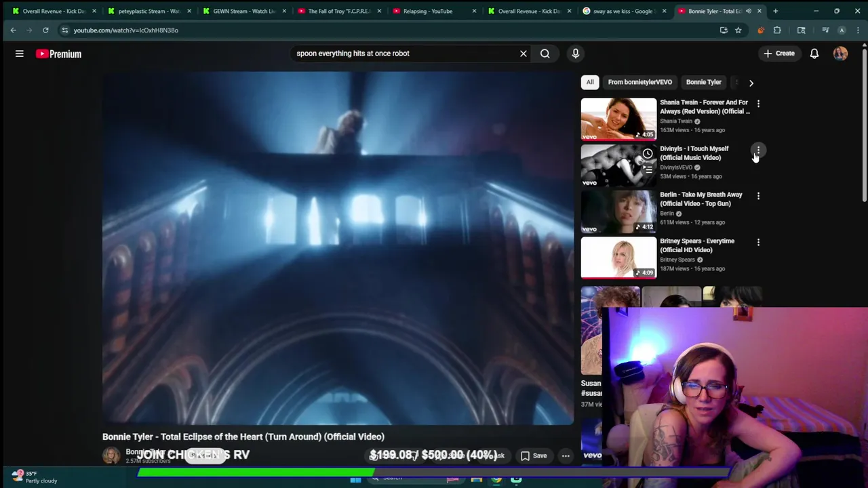Open options for the Britney Spears video
This screenshot has height=488, width=868.
tap(758, 242)
